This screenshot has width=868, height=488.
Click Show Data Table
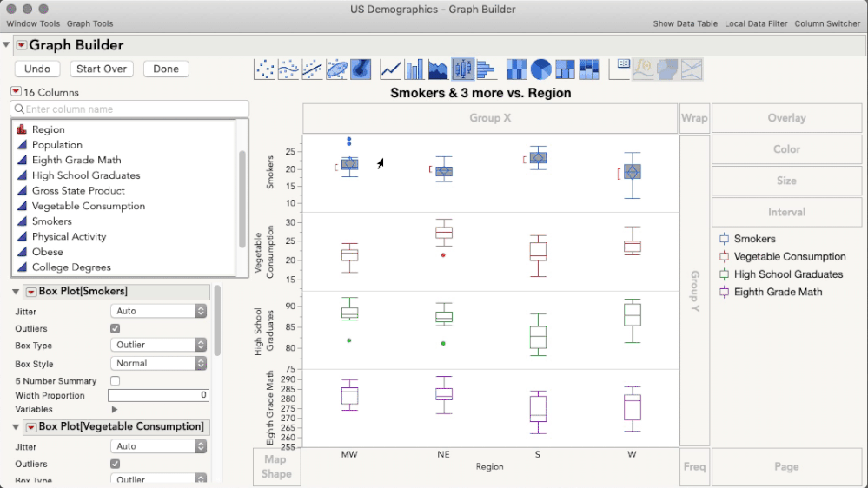click(685, 23)
